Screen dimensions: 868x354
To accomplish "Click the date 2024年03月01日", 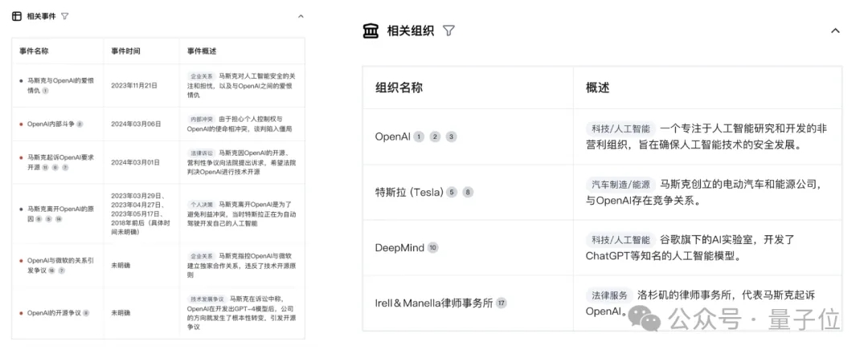I will (x=135, y=162).
